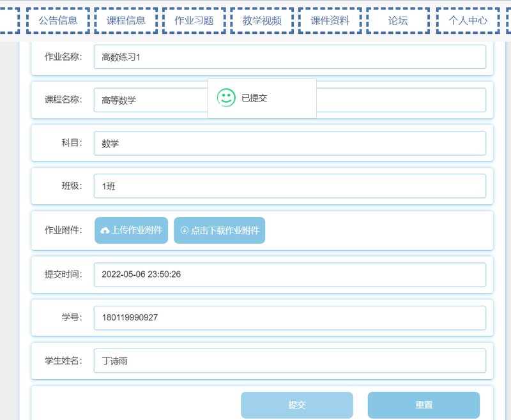
Task: Click the green smiley success icon
Action: click(x=226, y=98)
